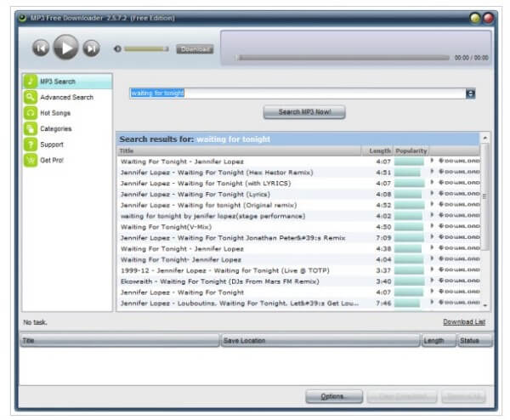This screenshot has height=420, width=510.
Task: Play preview of Hex Hector Remix row
Action: [432, 172]
